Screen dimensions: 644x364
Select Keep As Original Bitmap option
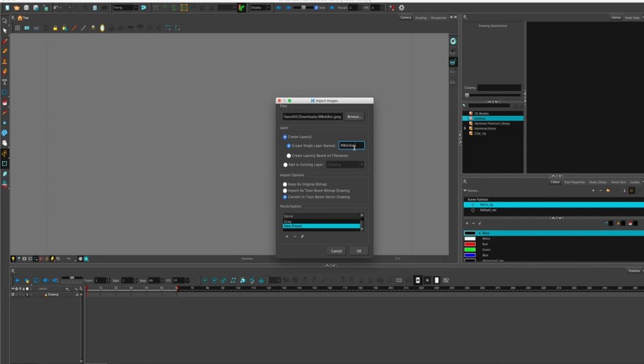pos(285,185)
